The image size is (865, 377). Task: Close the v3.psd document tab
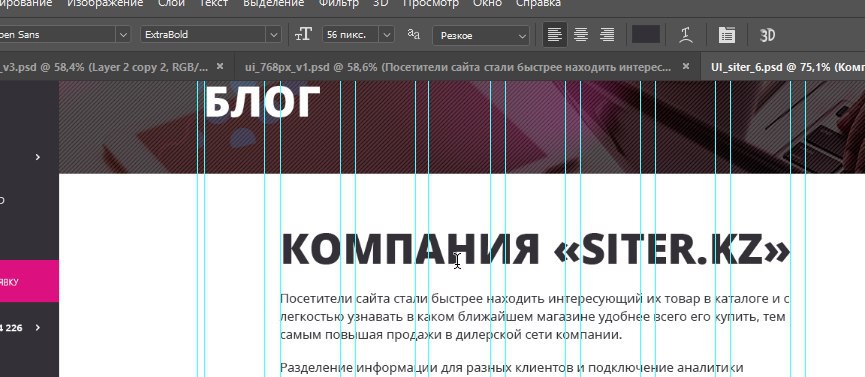click(220, 66)
